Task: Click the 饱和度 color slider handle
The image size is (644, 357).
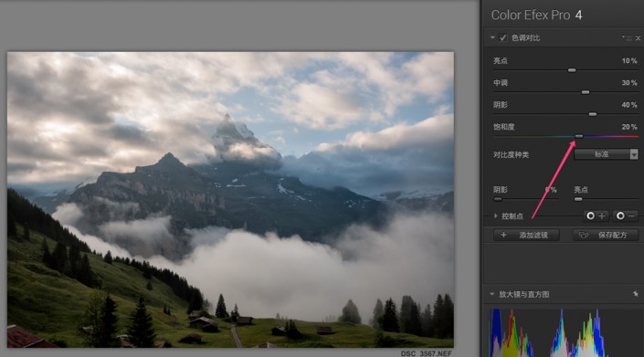Action: (x=579, y=136)
